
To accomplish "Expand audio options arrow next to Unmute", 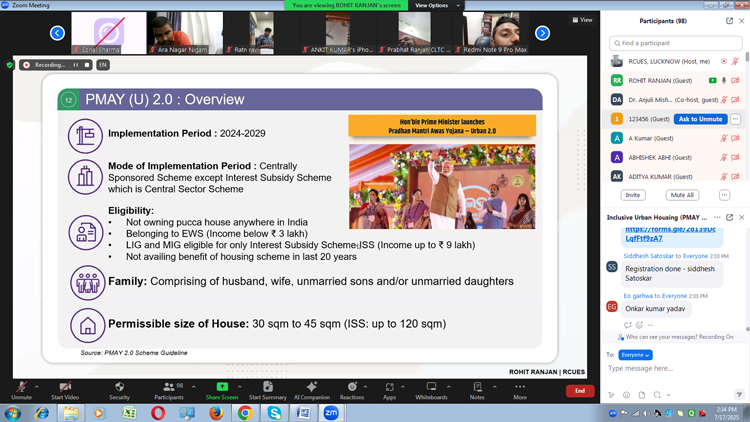I will click(37, 387).
